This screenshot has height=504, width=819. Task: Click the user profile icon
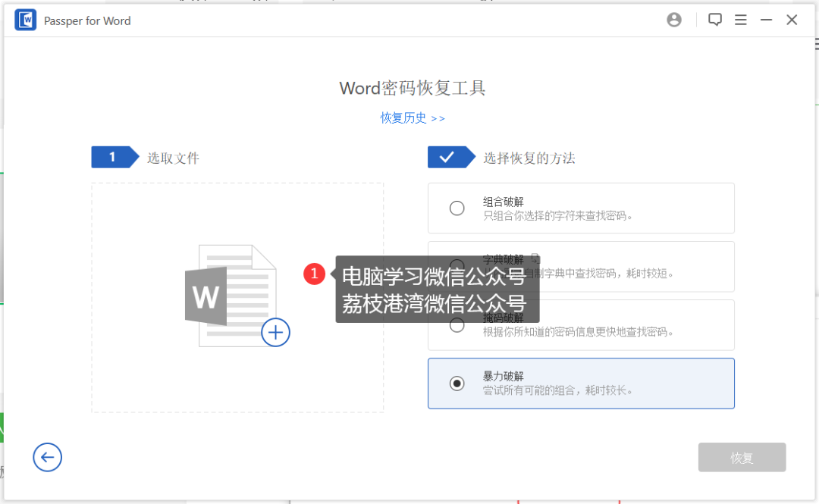pos(674,20)
